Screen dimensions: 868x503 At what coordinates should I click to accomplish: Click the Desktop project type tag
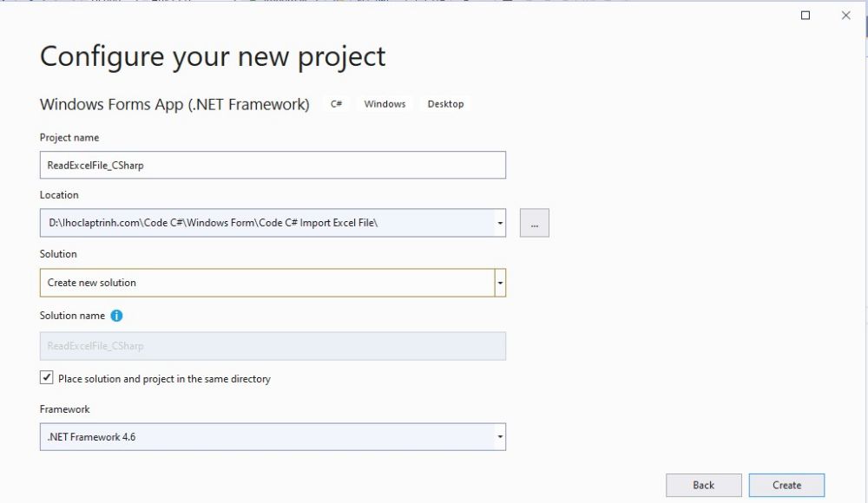tap(445, 104)
